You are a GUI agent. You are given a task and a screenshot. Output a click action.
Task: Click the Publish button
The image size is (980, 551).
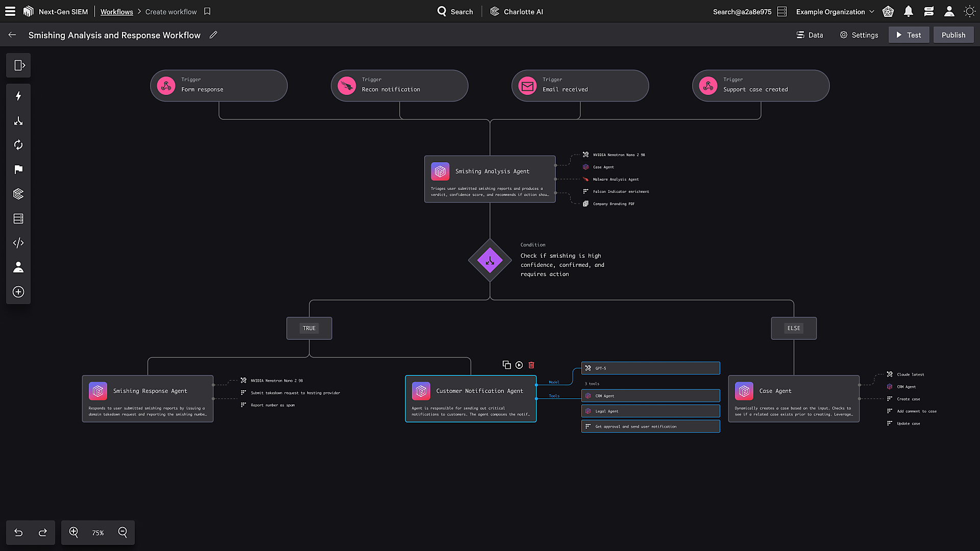(953, 35)
